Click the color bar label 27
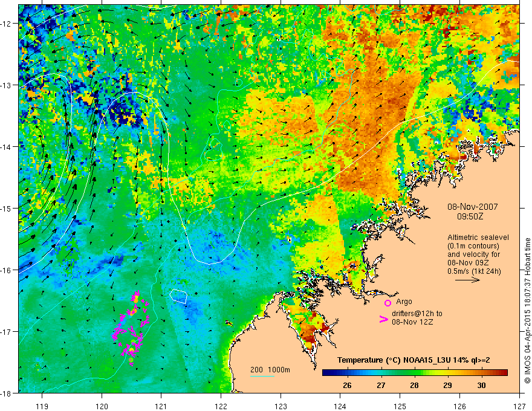532x411 pixels. [381, 386]
